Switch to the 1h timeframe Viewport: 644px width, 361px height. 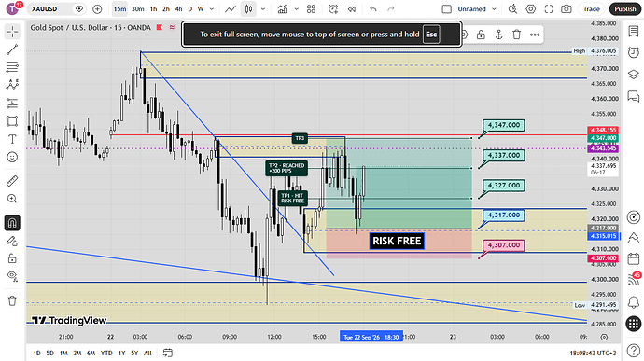tap(154, 8)
